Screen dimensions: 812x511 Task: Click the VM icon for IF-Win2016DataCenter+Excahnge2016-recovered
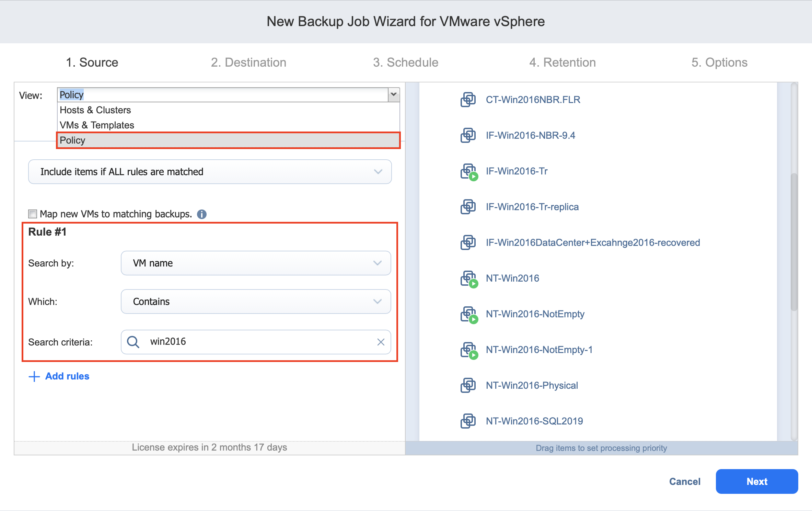click(468, 242)
